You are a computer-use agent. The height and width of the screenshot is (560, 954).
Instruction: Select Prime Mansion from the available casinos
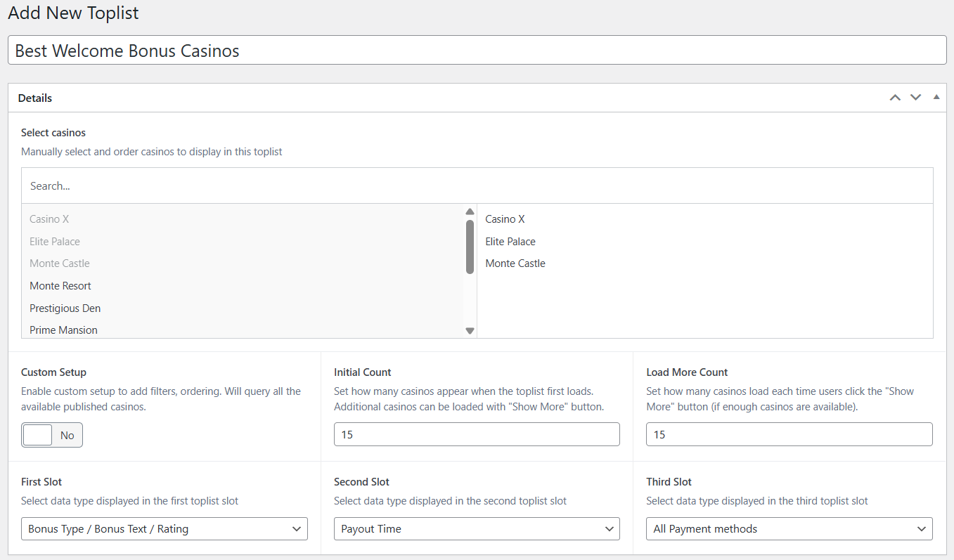(63, 330)
